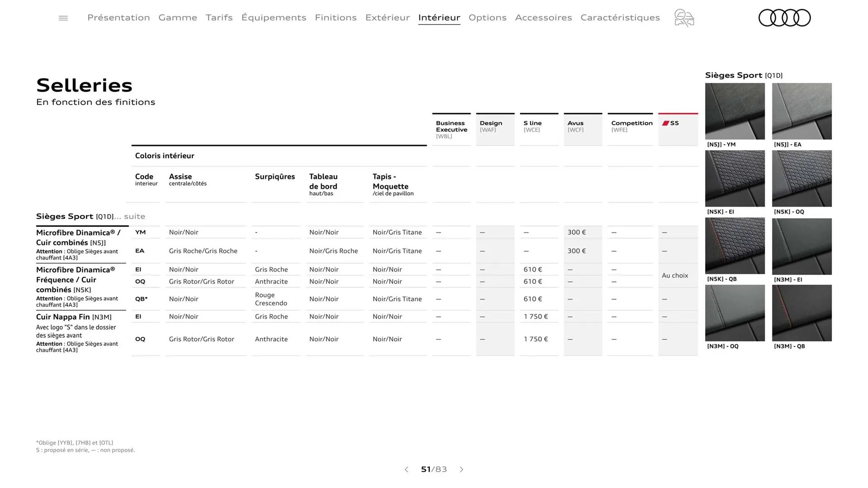868x488 pixels.
Task: Go to next page arrow
Action: point(462,469)
